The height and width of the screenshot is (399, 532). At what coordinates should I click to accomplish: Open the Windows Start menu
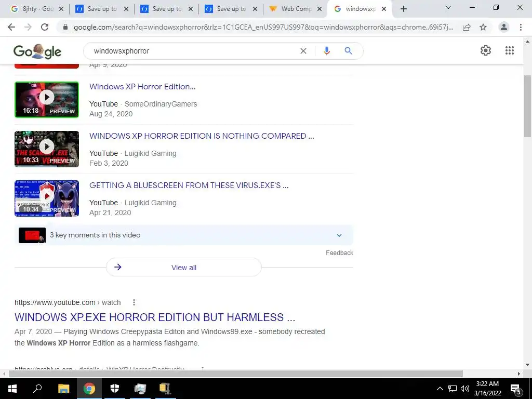tap(12, 389)
